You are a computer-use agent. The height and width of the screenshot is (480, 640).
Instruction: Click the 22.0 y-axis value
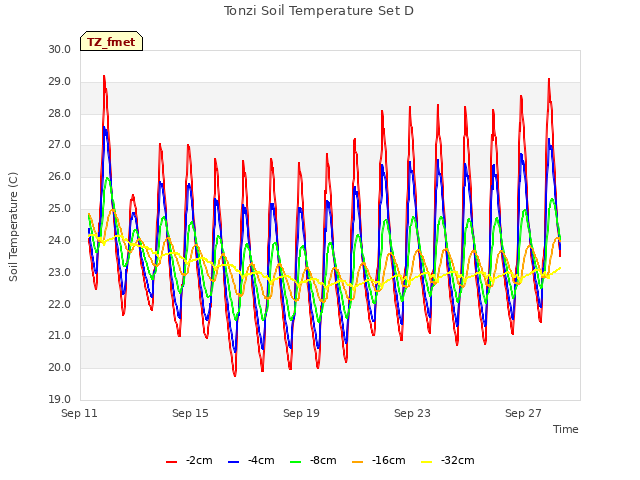60,304
